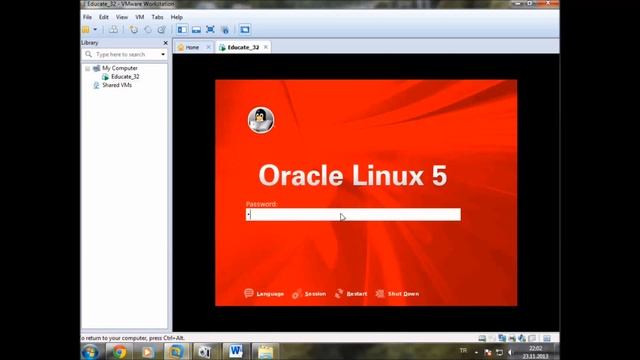Close the Educate_32 tab
Image resolution: width=640 pixels, height=360 pixels.
click(266, 47)
